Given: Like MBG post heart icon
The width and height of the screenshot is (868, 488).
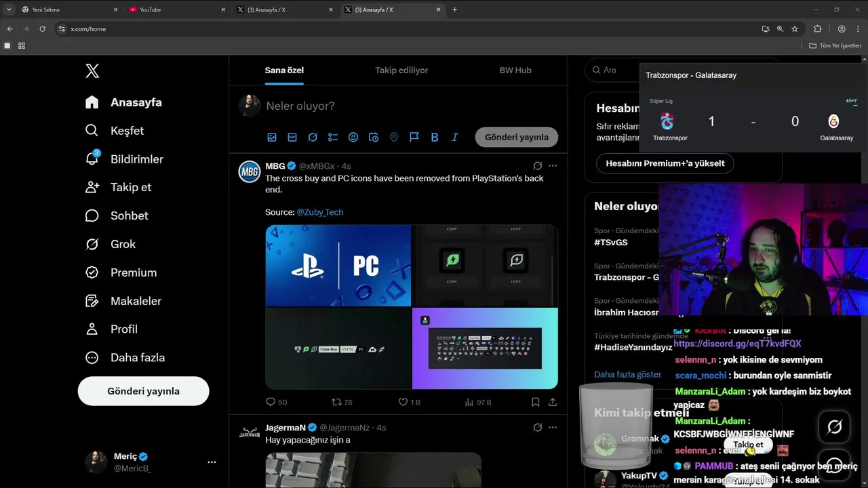Looking at the screenshot, I should point(403,402).
